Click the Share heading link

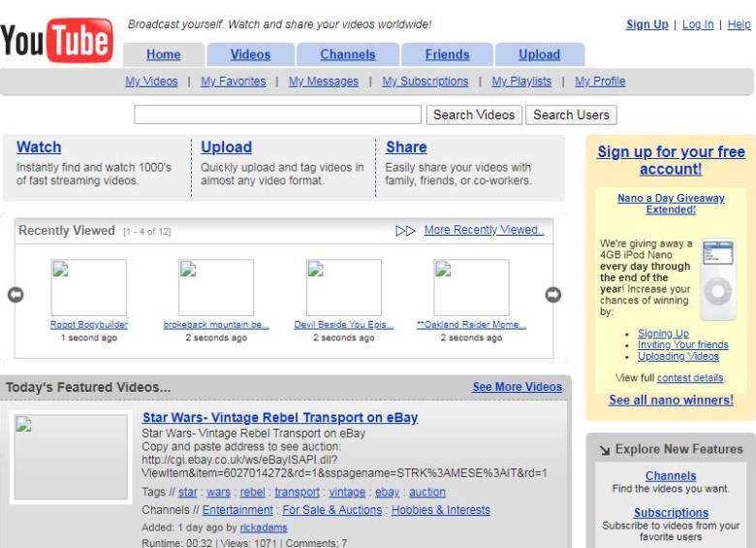tap(406, 147)
